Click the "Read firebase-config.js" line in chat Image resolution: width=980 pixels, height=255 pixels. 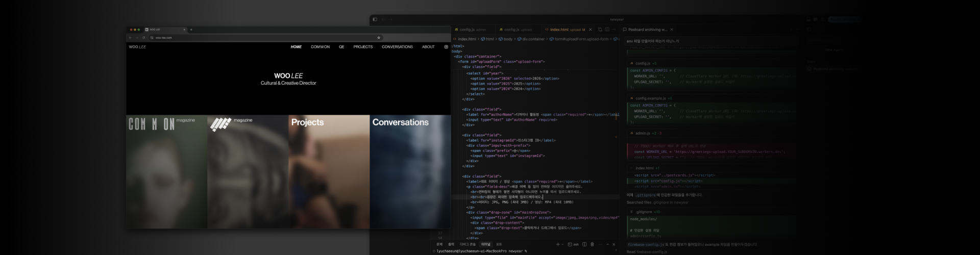point(647,252)
